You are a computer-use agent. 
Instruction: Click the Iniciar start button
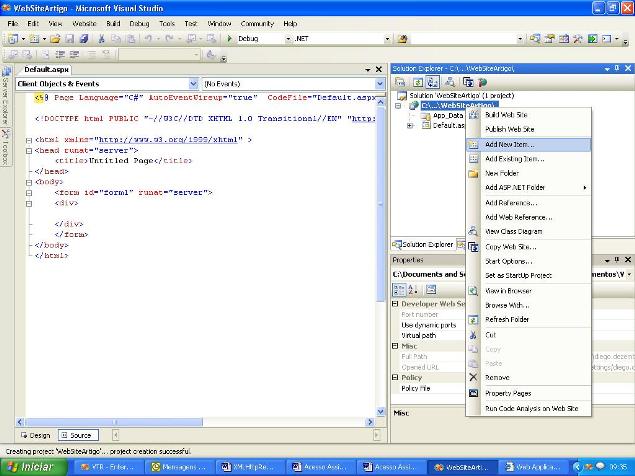(x=33, y=467)
